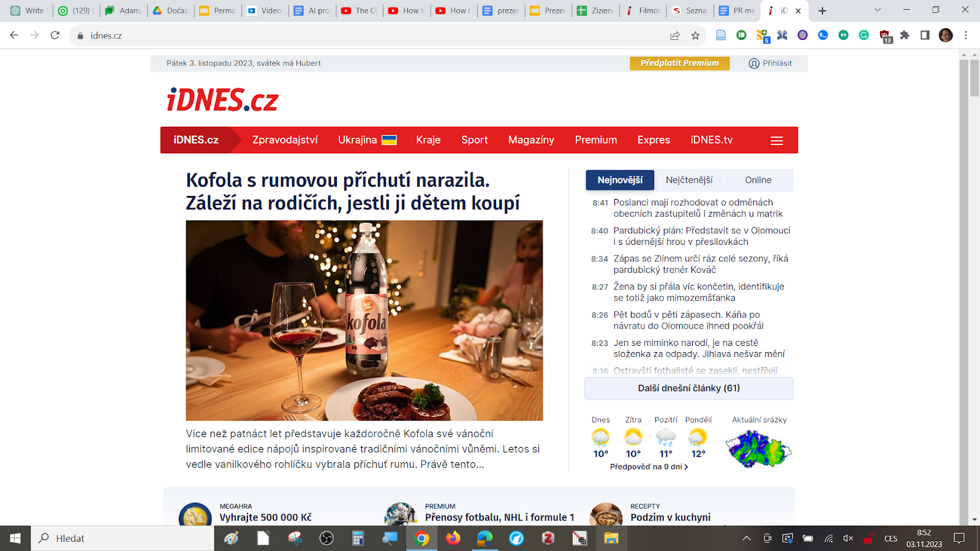The image size is (980, 551).
Task: Open the Kraje section
Action: tap(428, 140)
